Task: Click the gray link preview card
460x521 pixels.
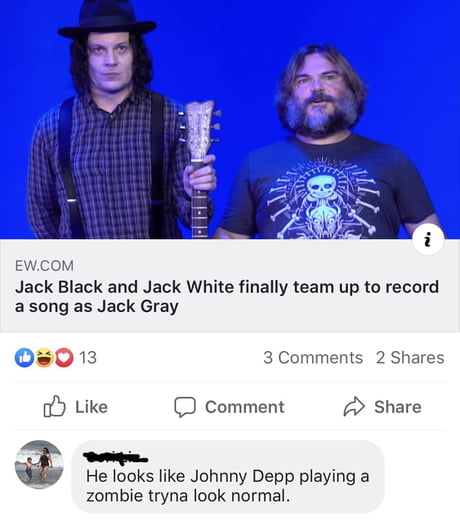Action: (x=230, y=286)
